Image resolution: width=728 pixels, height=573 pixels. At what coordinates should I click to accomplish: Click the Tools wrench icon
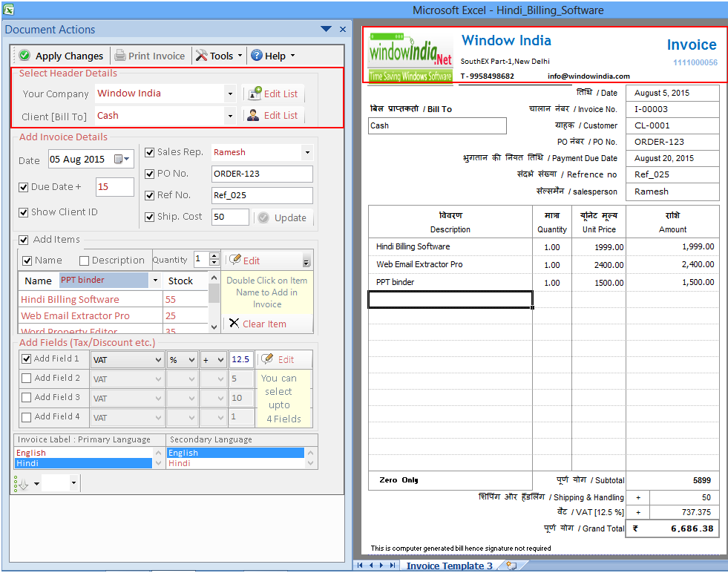(201, 55)
